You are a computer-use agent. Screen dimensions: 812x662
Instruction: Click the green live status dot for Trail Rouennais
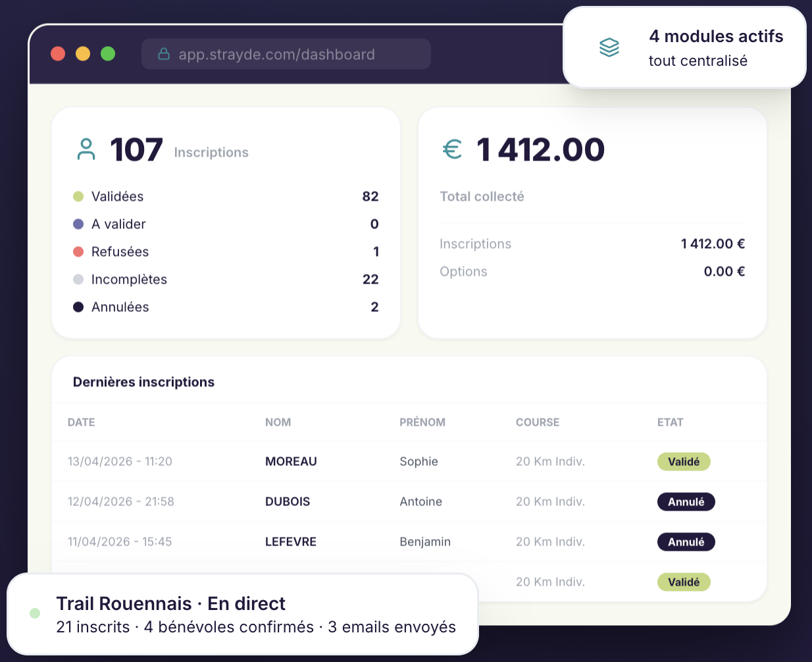pyautogui.click(x=35, y=613)
